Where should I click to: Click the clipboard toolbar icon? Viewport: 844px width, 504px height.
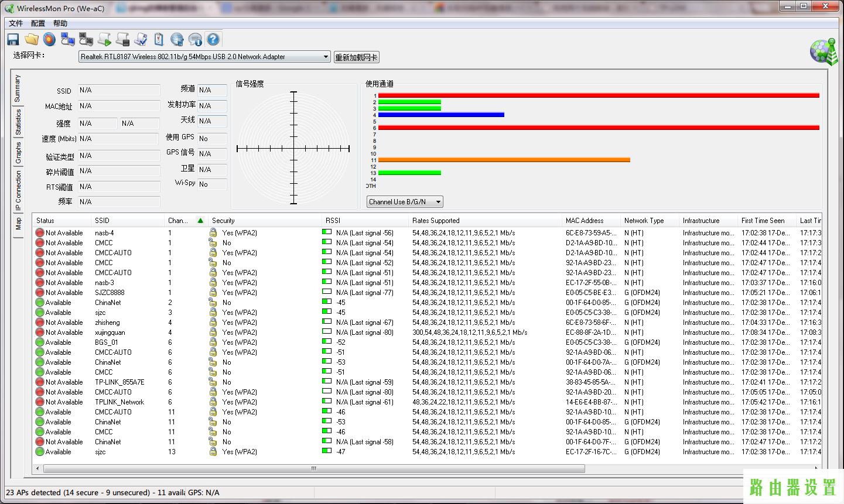pyautogui.click(x=159, y=39)
